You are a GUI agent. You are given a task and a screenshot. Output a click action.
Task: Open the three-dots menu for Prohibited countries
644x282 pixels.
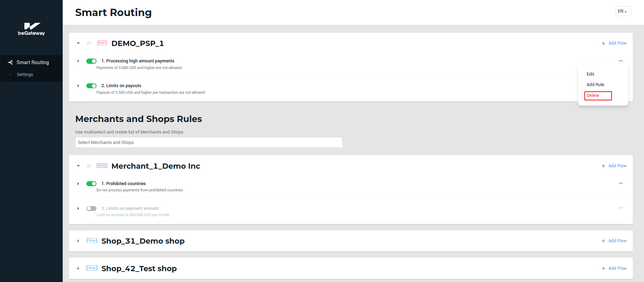621,183
